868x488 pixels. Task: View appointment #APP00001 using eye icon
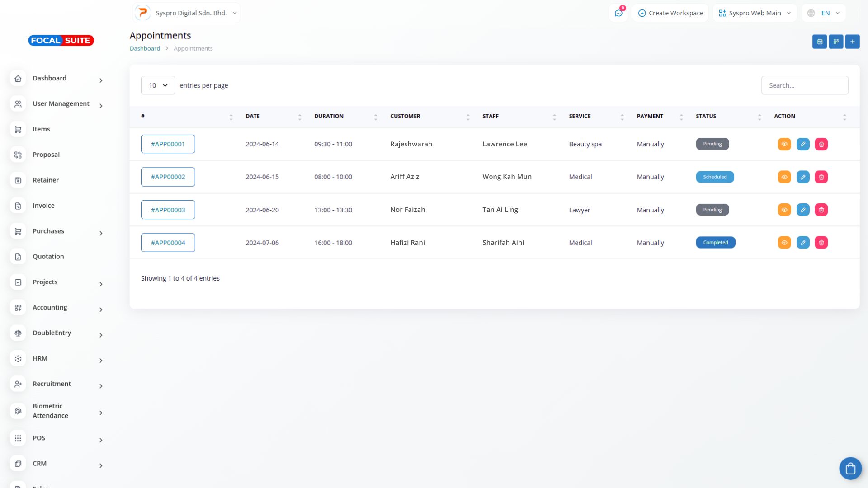[784, 144]
